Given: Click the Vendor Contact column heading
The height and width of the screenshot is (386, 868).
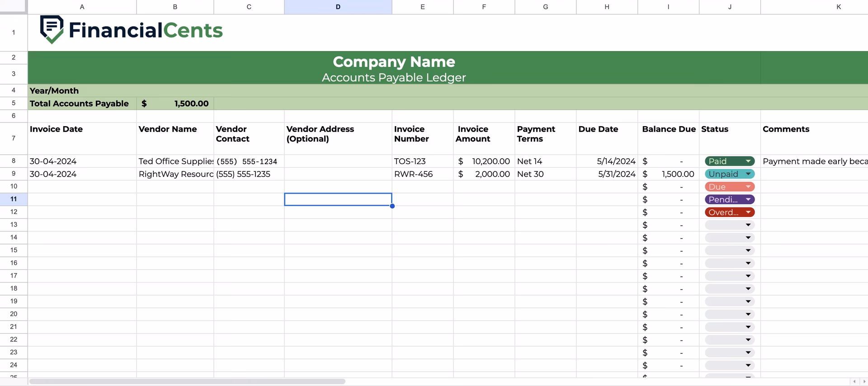Looking at the screenshot, I should [x=232, y=134].
